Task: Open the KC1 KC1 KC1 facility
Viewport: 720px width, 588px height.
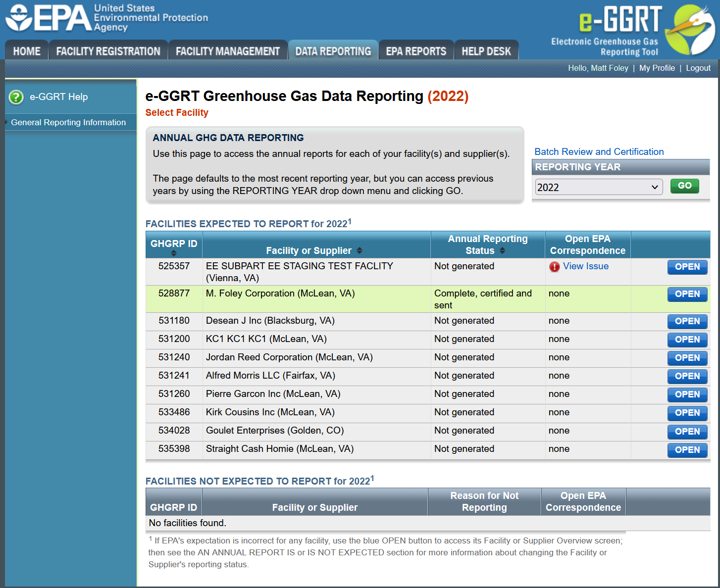Action: 687,340
